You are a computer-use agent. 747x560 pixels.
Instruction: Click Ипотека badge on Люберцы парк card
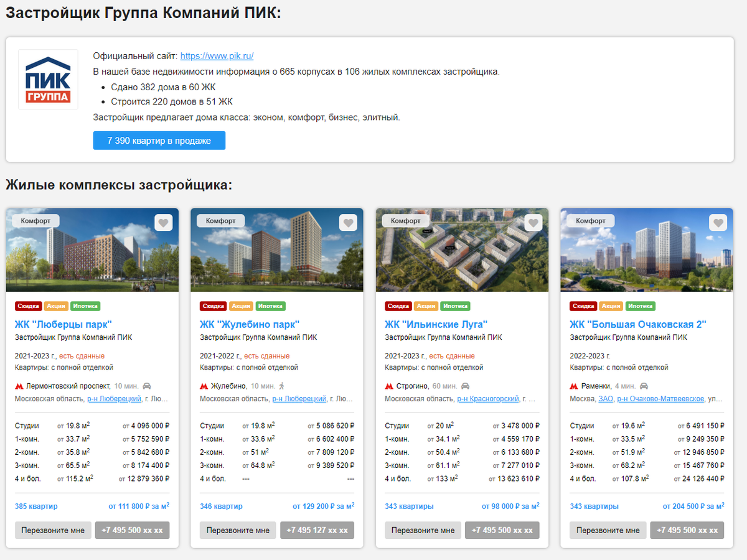(x=85, y=306)
